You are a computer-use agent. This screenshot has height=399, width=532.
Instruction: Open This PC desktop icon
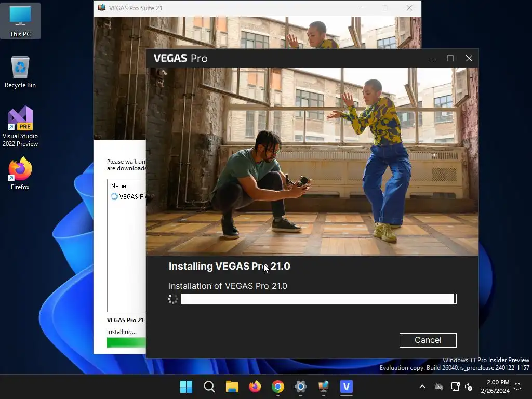pos(20,21)
